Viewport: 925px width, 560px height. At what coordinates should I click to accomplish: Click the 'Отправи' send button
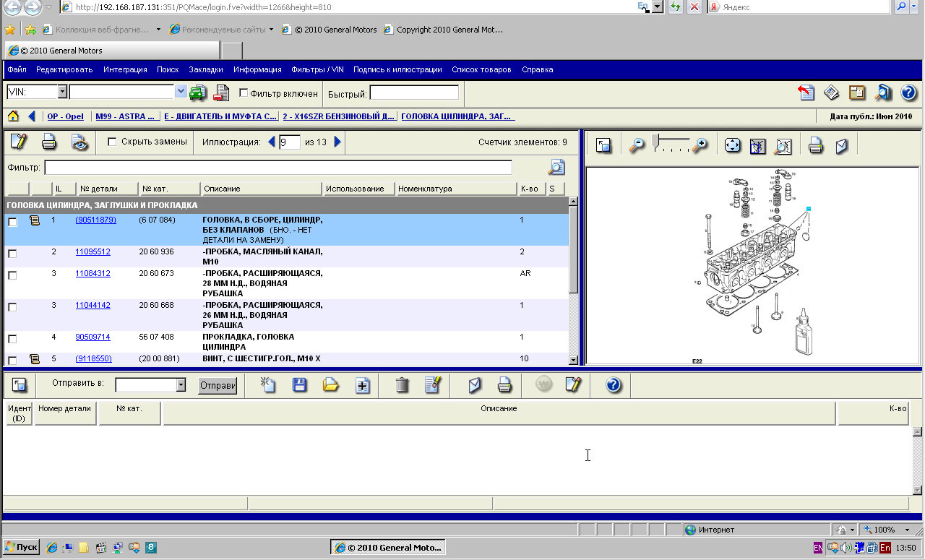218,385
